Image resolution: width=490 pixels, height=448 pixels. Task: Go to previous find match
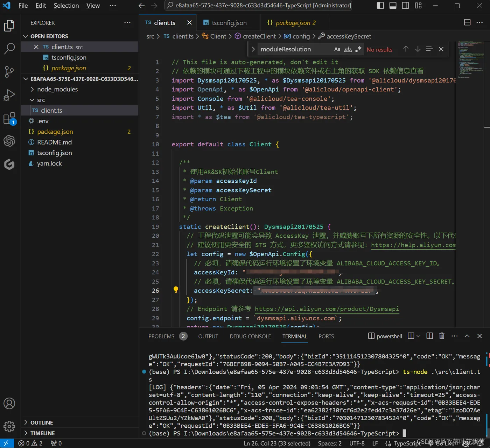point(406,49)
